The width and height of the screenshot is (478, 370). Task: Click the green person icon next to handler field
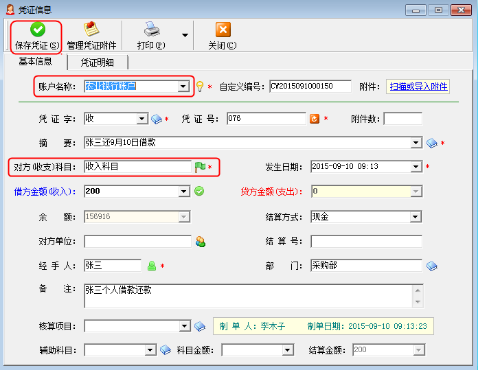point(152,266)
